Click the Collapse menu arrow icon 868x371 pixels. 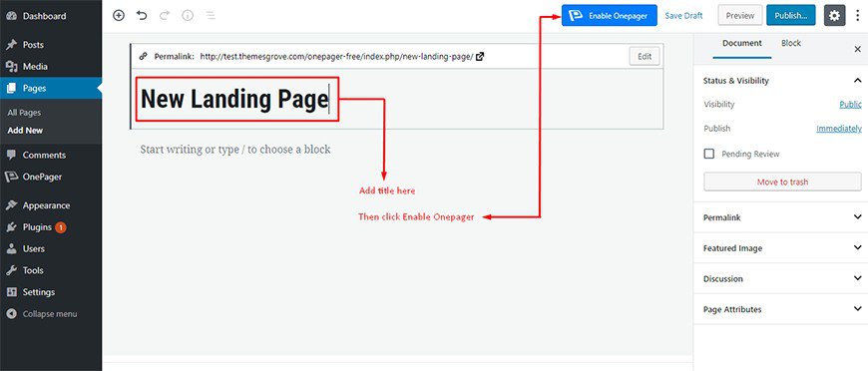(11, 314)
